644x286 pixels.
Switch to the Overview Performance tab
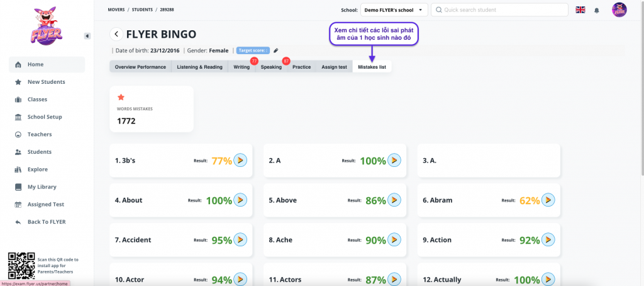140,67
